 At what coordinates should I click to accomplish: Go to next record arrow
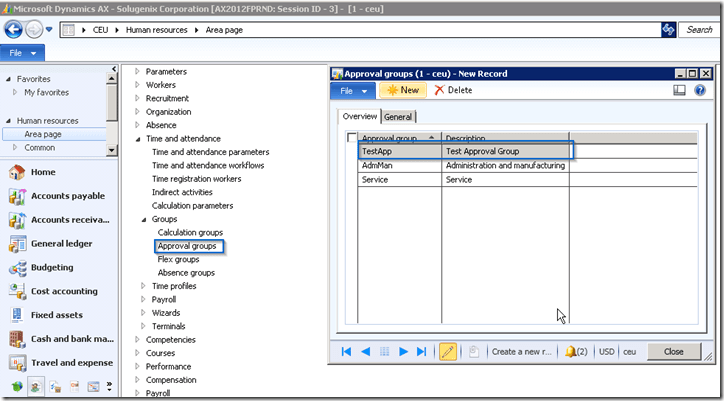[404, 351]
